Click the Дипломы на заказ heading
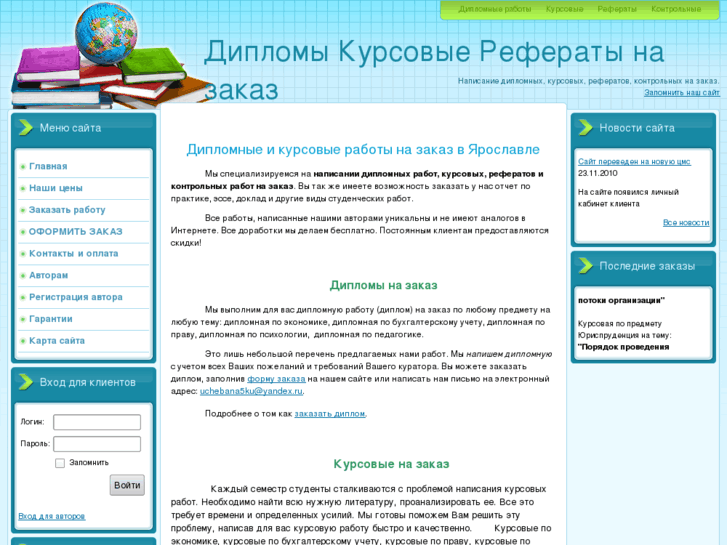This screenshot has height=545, width=727. [383, 285]
